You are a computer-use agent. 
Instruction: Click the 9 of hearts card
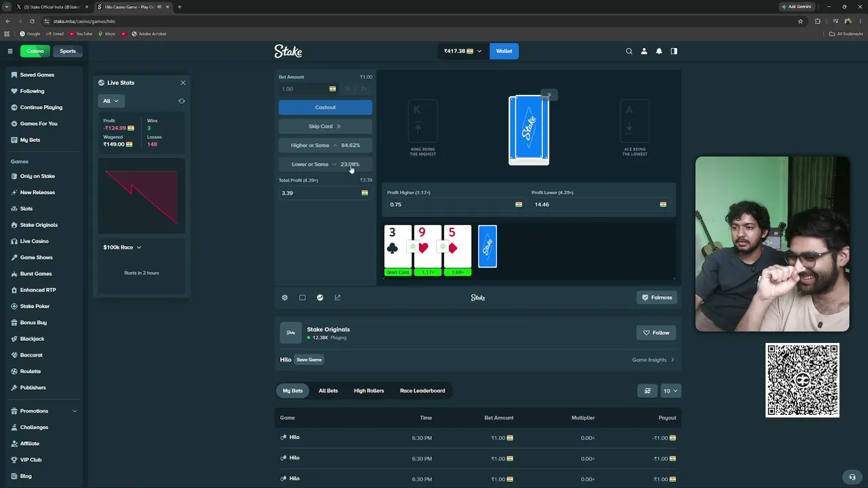[427, 247]
